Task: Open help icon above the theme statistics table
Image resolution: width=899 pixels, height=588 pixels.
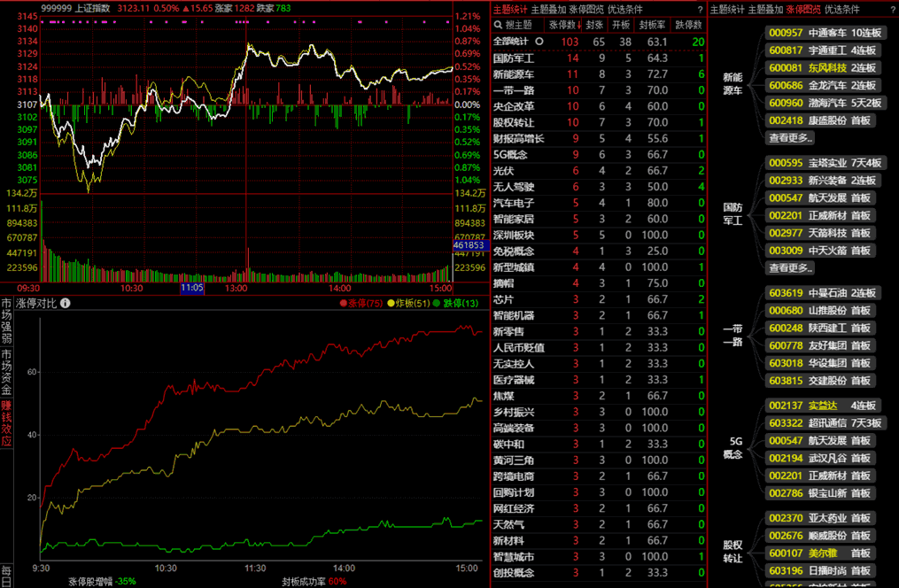Action: (700, 10)
